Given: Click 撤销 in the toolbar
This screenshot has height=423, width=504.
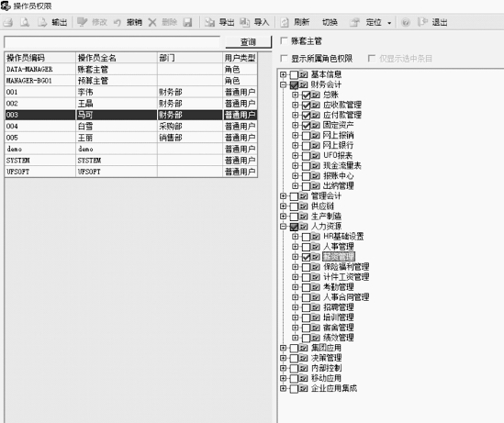Looking at the screenshot, I should point(134,22).
